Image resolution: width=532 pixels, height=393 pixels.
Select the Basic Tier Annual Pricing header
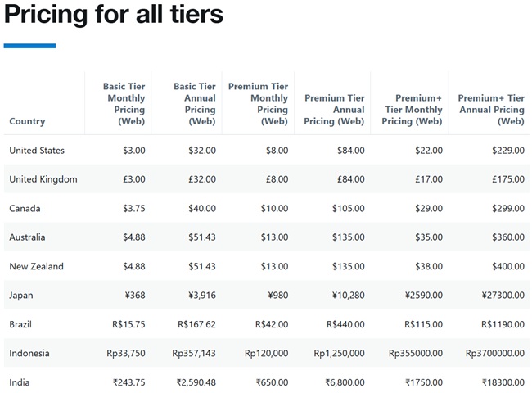click(x=195, y=104)
